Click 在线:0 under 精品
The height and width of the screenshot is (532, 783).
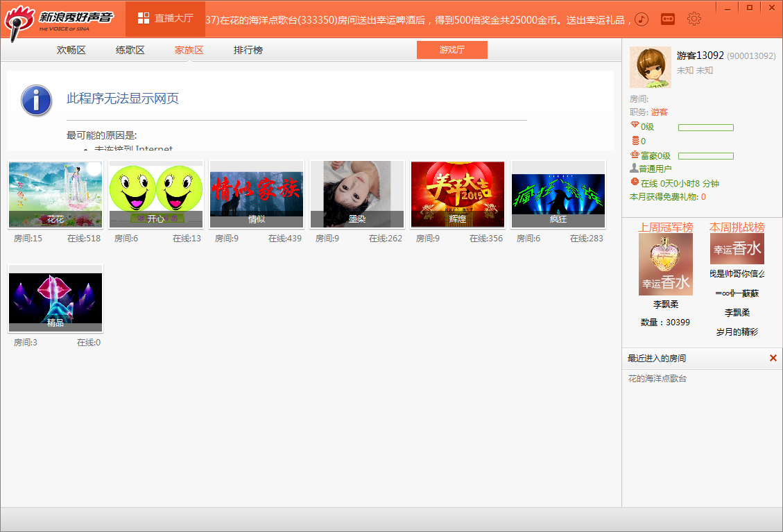pos(89,343)
